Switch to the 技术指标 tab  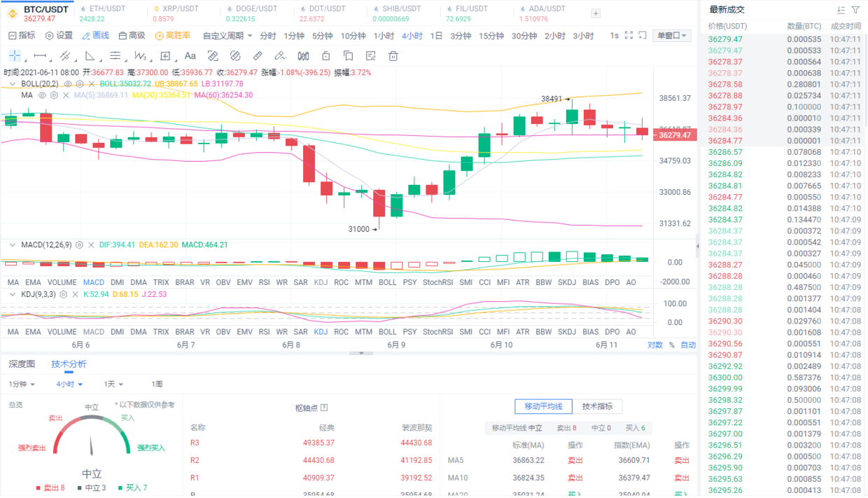pyautogui.click(x=597, y=406)
